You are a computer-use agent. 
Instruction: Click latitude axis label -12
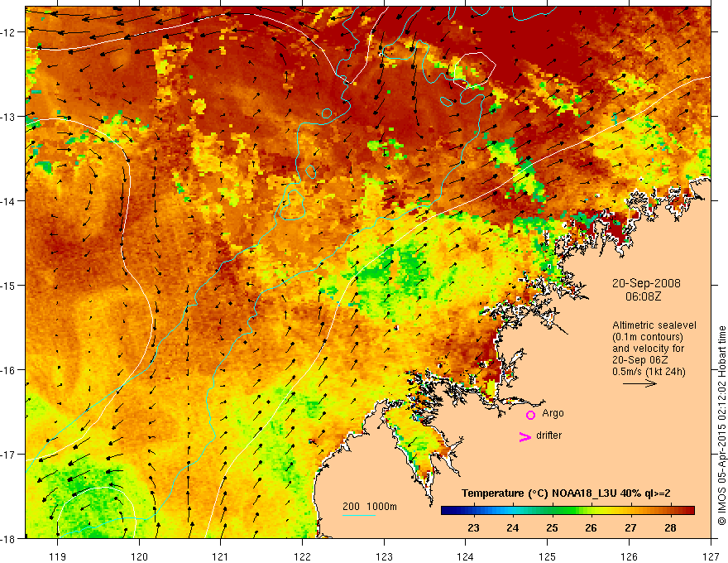8,32
